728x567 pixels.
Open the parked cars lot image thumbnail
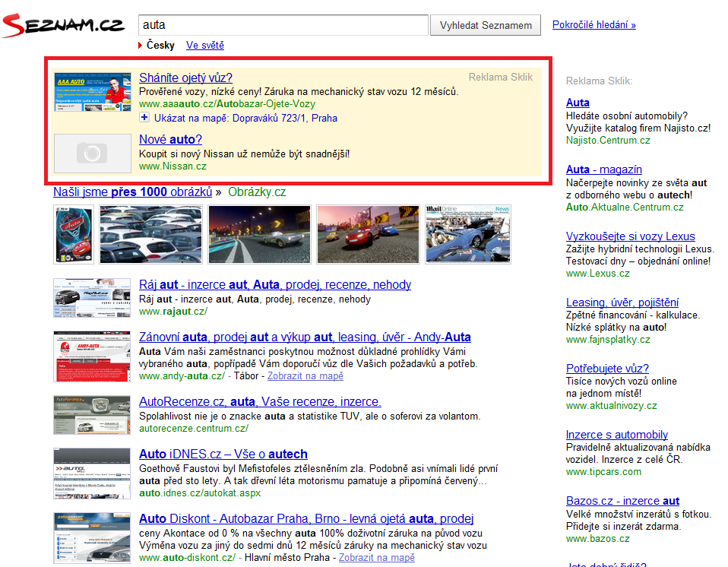point(151,235)
